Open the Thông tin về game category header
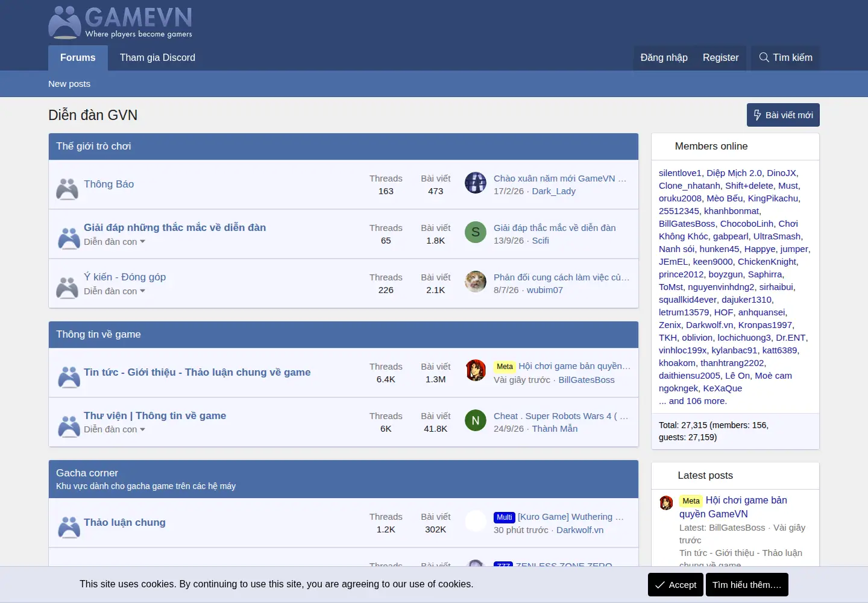Viewport: 868px width, 603px height. (98, 335)
